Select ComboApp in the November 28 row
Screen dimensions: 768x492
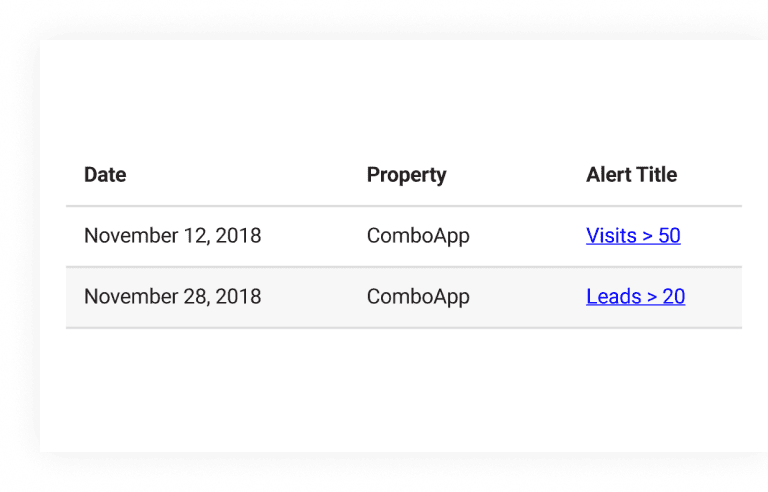click(x=418, y=297)
